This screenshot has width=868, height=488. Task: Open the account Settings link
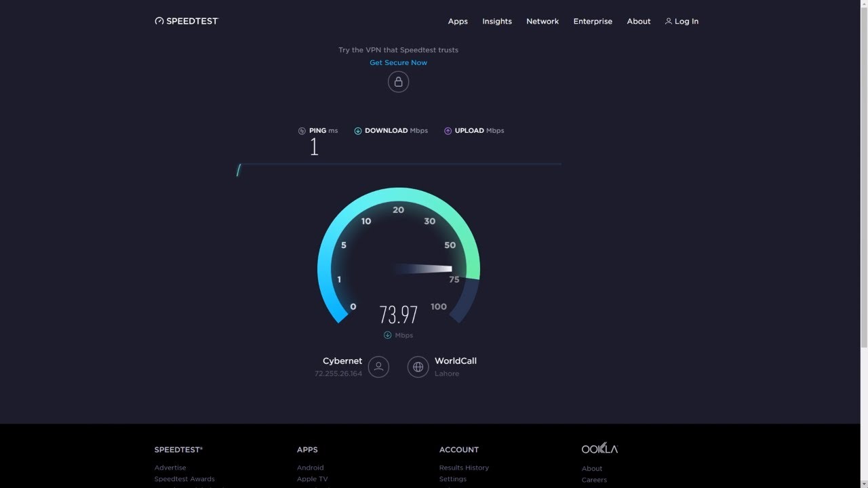(x=453, y=479)
